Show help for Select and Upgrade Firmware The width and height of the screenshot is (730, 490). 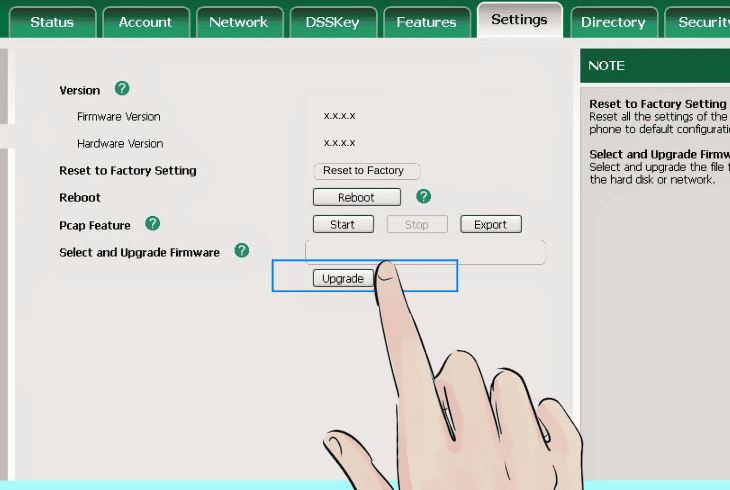(x=241, y=251)
